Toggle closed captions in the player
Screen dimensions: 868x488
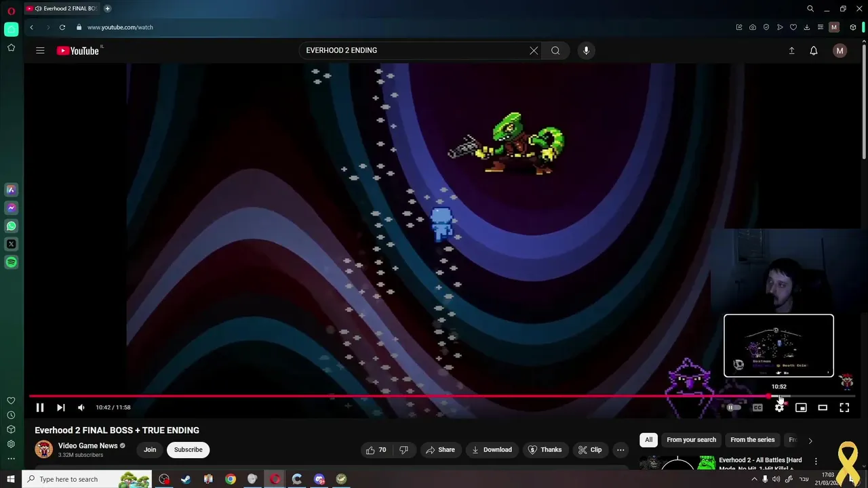[x=757, y=407]
